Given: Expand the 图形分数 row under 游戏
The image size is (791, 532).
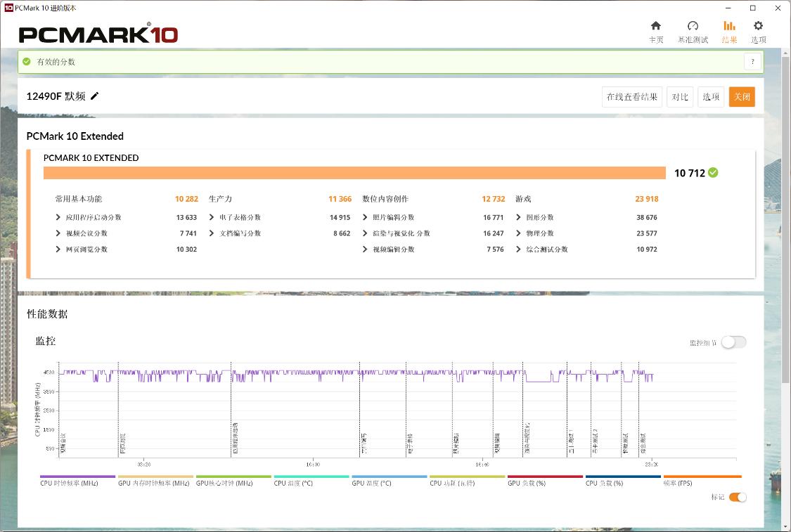Looking at the screenshot, I should tap(518, 218).
